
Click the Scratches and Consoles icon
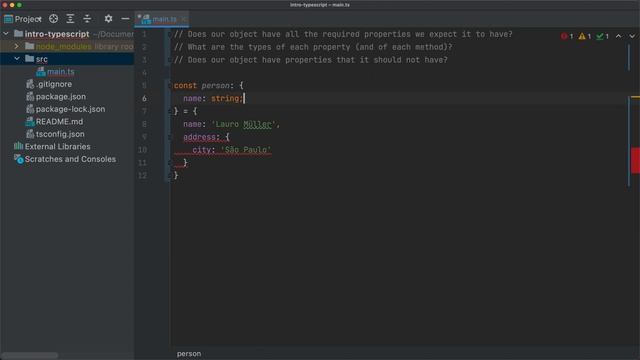click(18, 159)
